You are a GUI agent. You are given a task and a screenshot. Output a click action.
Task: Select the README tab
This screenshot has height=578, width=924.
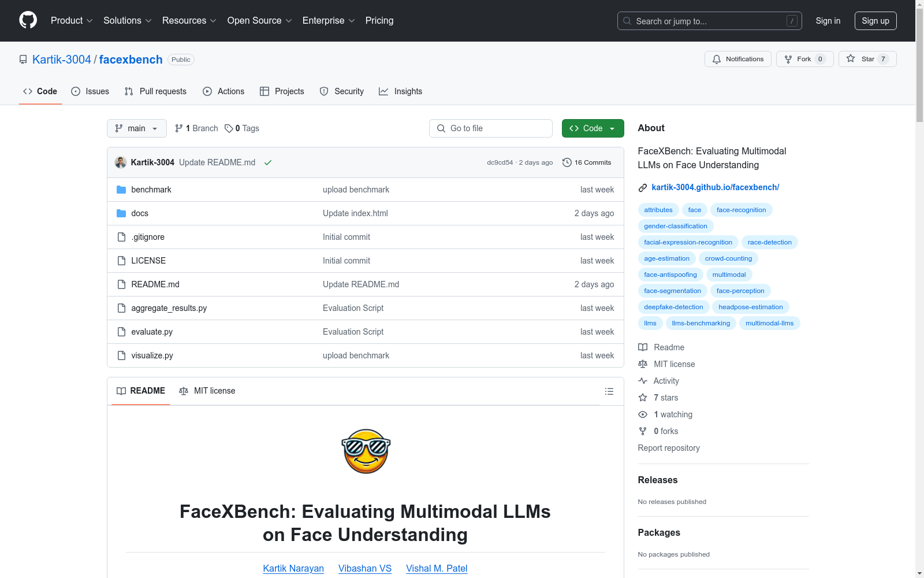pyautogui.click(x=141, y=391)
